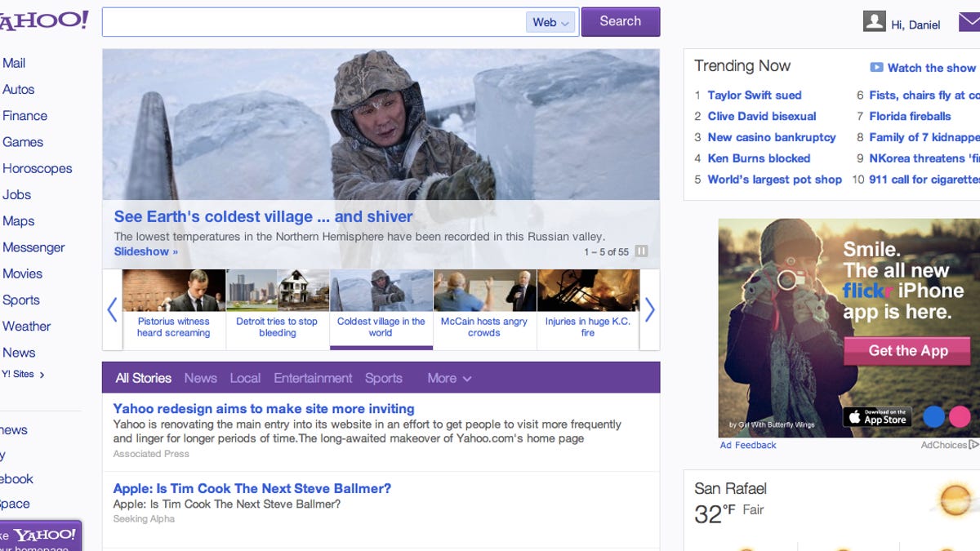Image resolution: width=980 pixels, height=551 pixels.
Task: Open Finance in the left sidebar
Action: [x=25, y=116]
